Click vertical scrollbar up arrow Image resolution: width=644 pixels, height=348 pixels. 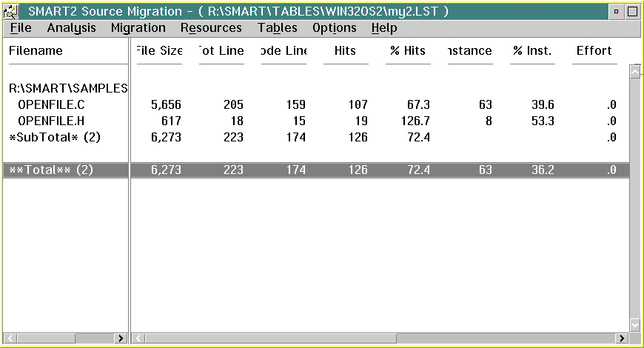click(634, 72)
